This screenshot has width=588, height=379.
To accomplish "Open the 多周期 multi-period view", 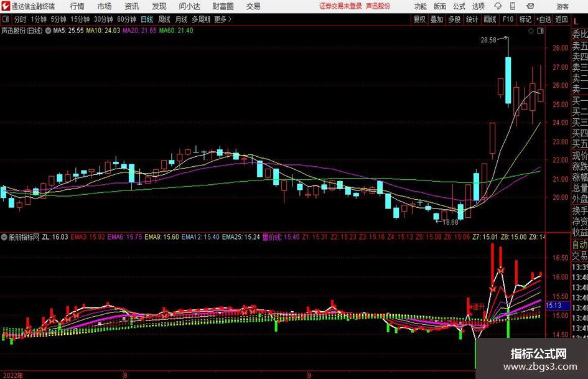I will tap(201, 19).
